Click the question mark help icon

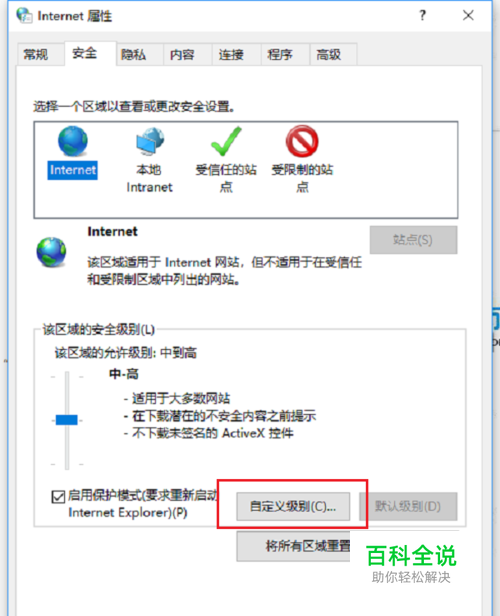pos(422,15)
